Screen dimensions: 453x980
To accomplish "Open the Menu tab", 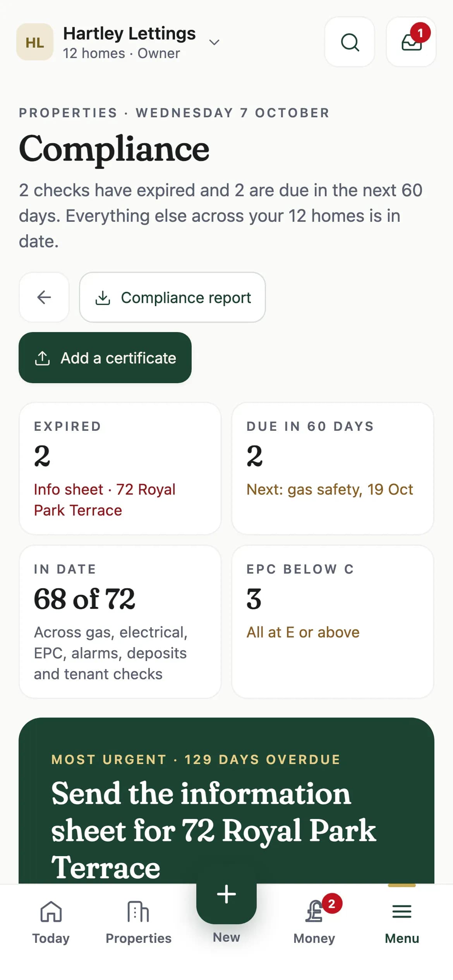I will point(402,922).
